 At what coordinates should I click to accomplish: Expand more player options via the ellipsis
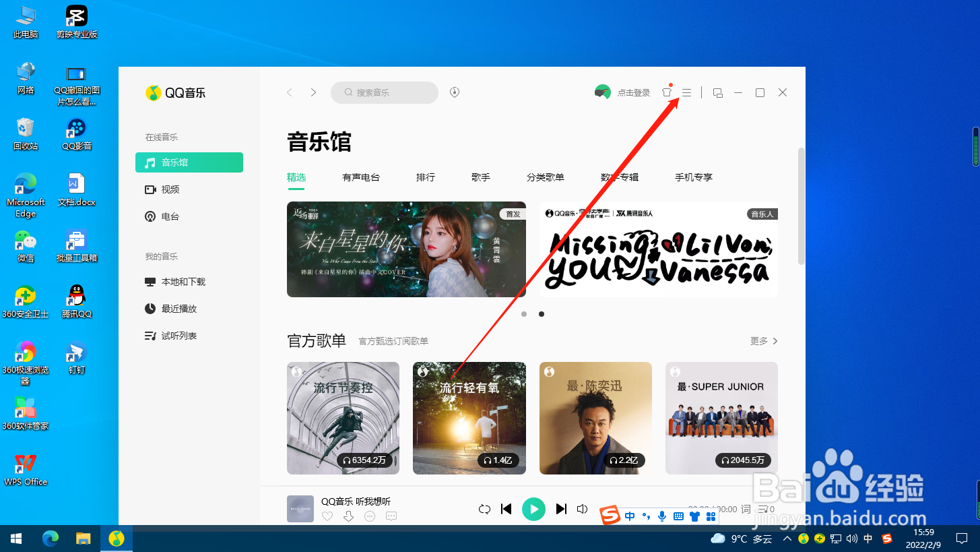pyautogui.click(x=370, y=516)
